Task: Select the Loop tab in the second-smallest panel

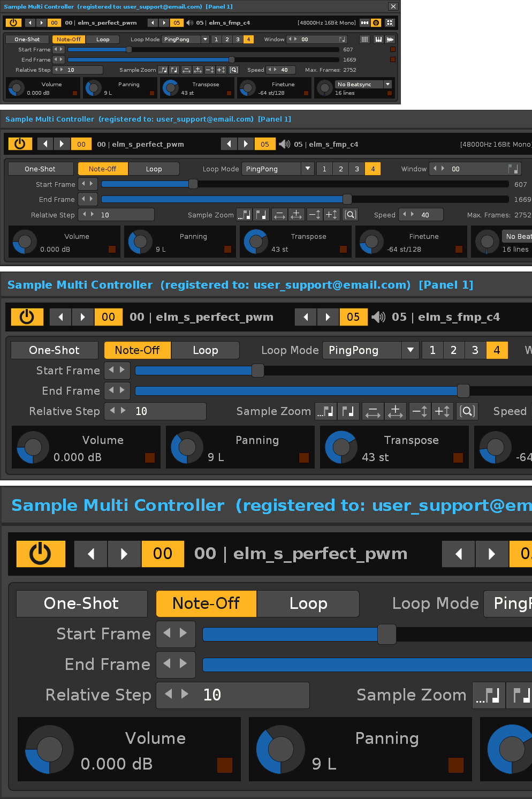Action: pos(154,169)
